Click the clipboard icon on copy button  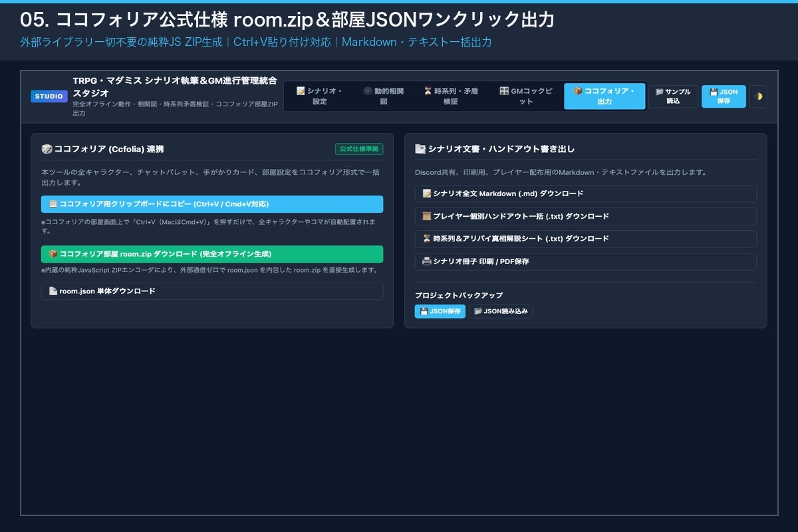53,204
